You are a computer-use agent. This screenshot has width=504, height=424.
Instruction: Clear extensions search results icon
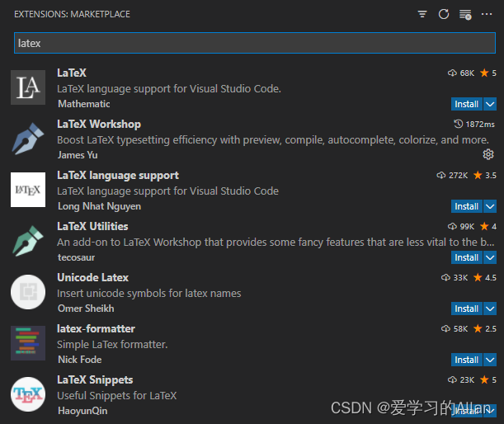(x=465, y=15)
